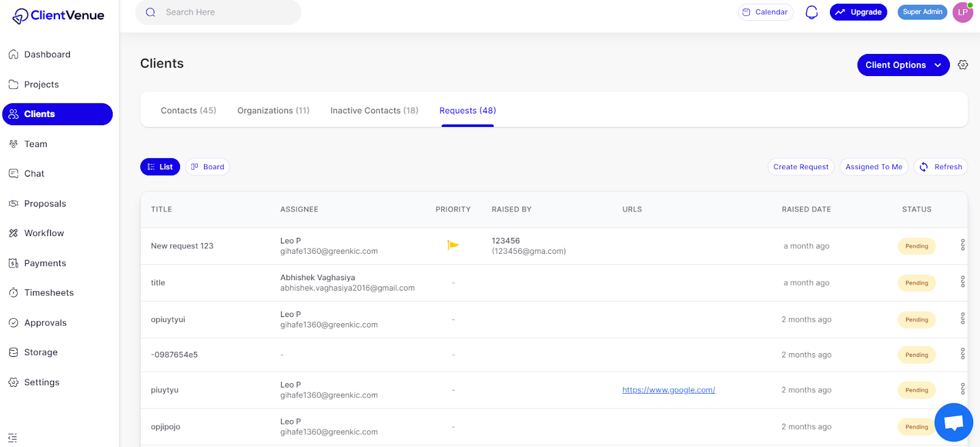Image resolution: width=980 pixels, height=447 pixels.
Task: Open the live chat bubble widget
Action: click(954, 422)
